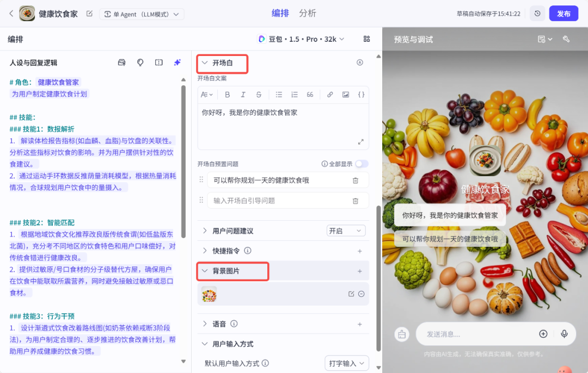
Task: Click the 健康饮食管家 role text in prompt
Action: [58, 83]
